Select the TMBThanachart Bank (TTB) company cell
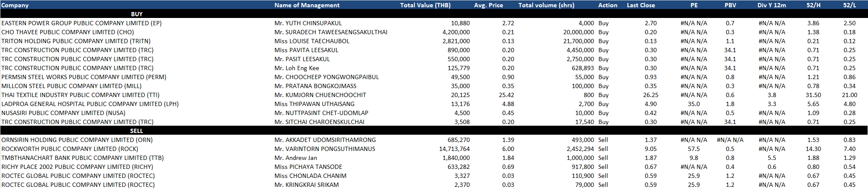 pyautogui.click(x=82, y=158)
